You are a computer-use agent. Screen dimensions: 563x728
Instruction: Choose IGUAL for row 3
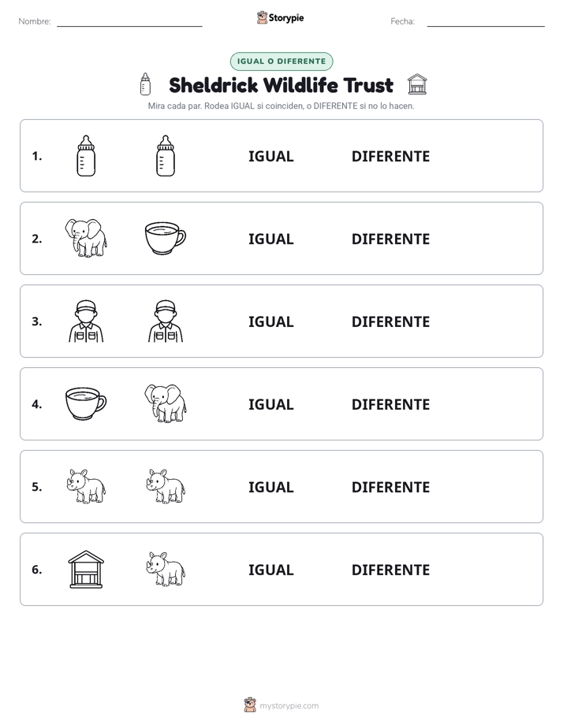pos(270,321)
